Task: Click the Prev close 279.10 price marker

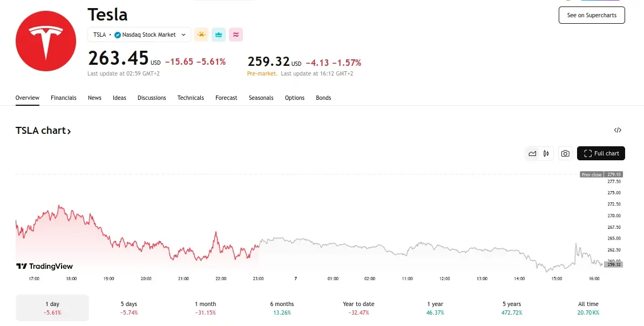Action: (602, 174)
